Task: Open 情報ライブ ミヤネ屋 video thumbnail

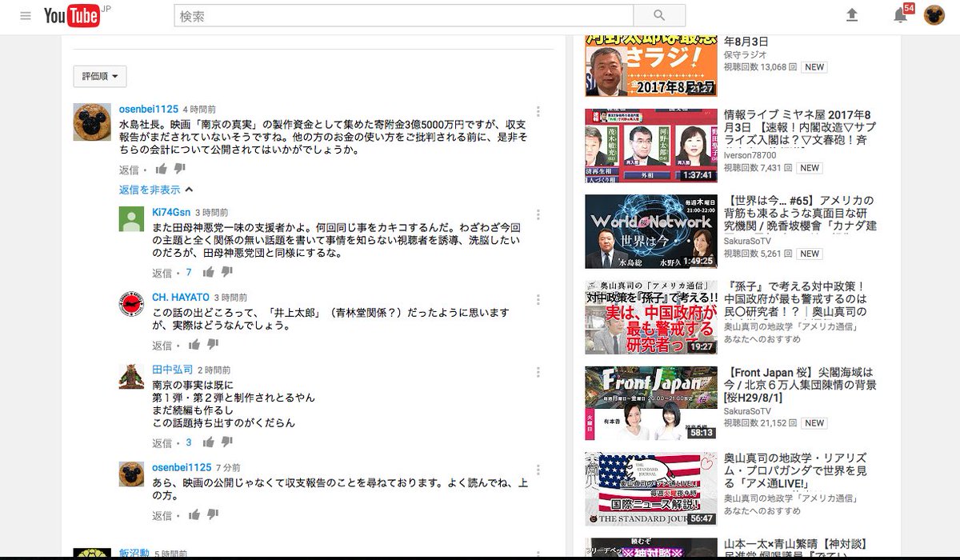Action: click(x=650, y=146)
